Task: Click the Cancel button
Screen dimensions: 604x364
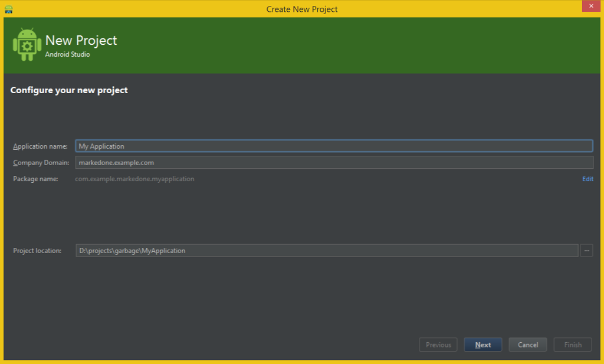Action: pos(528,345)
